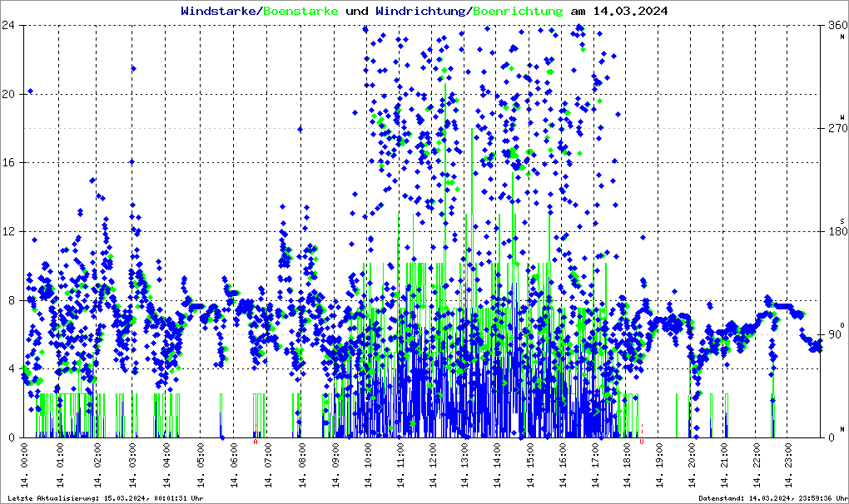Click the 'O' compass letter above 90

tap(842, 324)
